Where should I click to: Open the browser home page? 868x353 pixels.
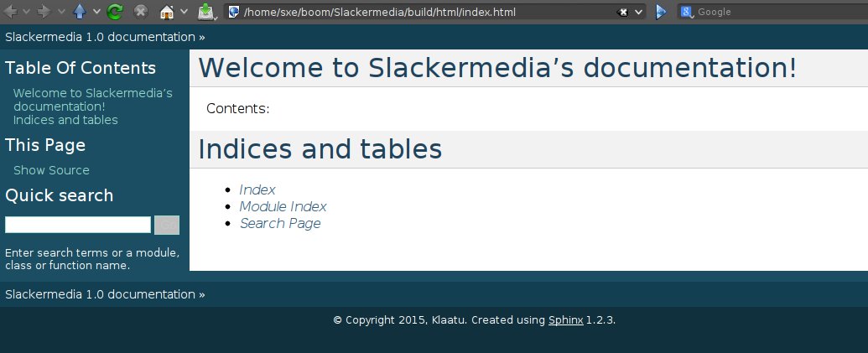(x=167, y=12)
